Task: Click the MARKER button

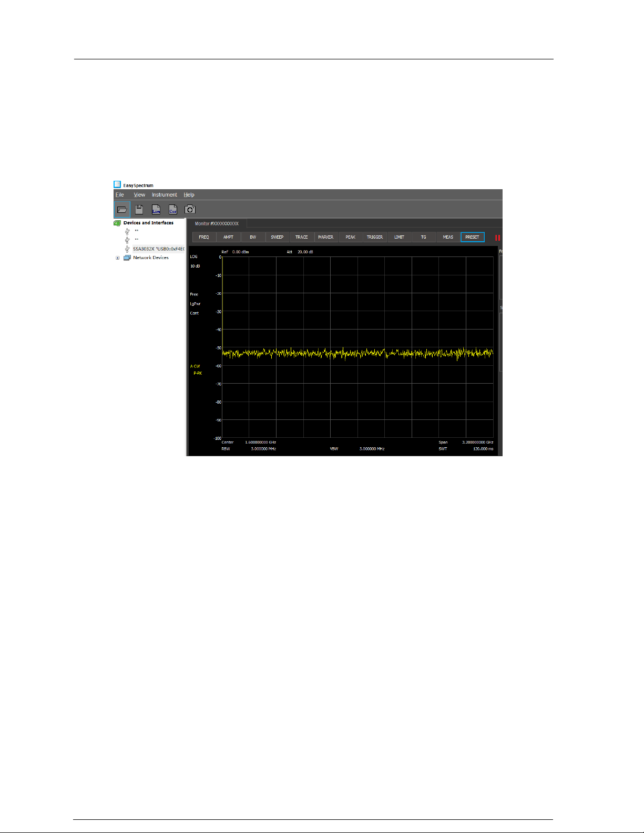Action: click(326, 237)
